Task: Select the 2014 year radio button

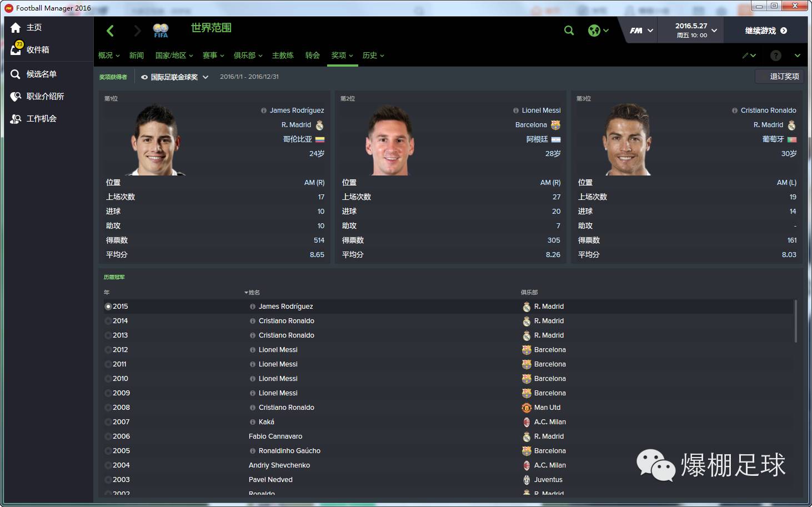Action: click(108, 321)
